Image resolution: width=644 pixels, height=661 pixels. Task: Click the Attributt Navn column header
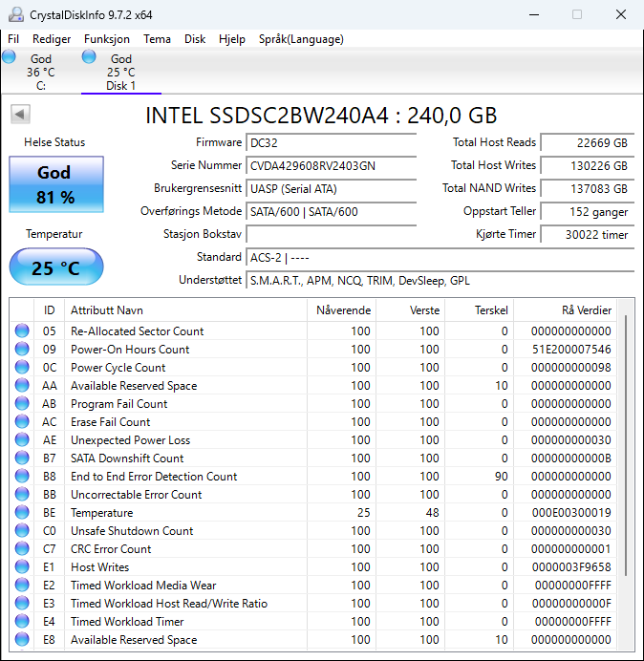[185, 310]
